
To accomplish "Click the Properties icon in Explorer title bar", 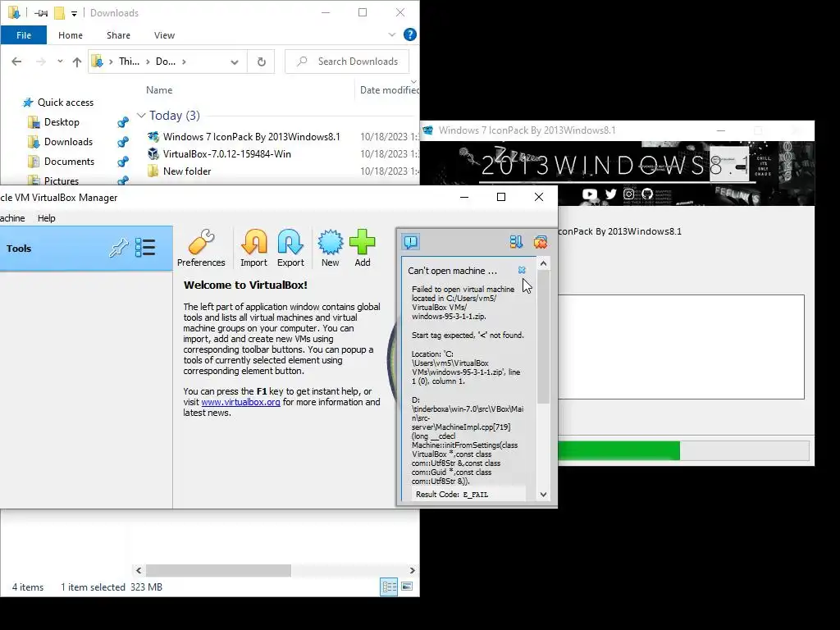I will point(41,13).
